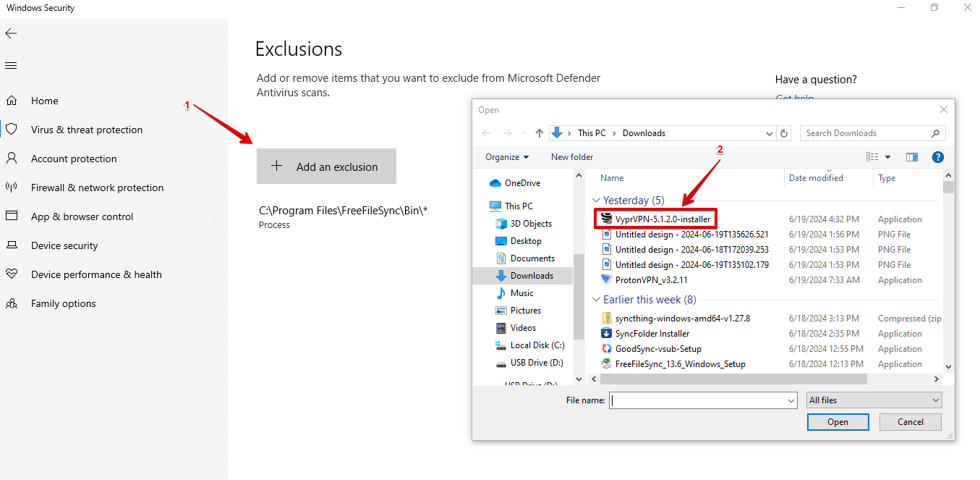Image resolution: width=980 pixels, height=480 pixels.
Task: Open Desktop folder in tree
Action: (x=519, y=241)
